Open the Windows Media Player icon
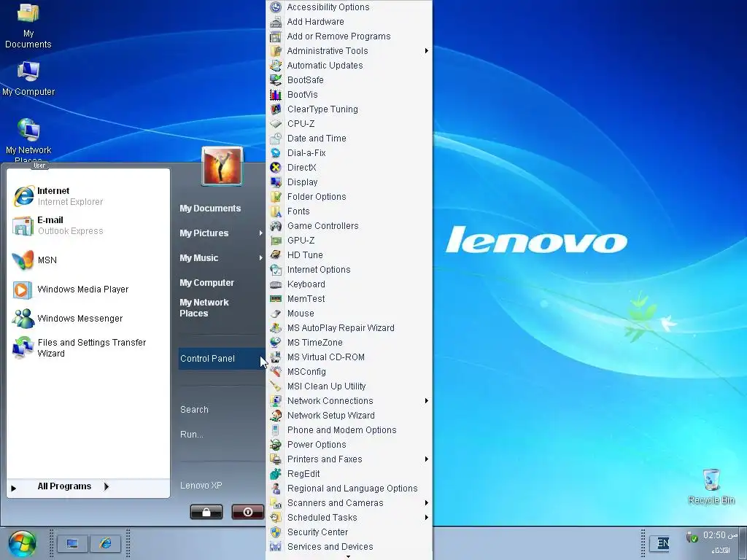The width and height of the screenshot is (747, 560). tap(22, 289)
